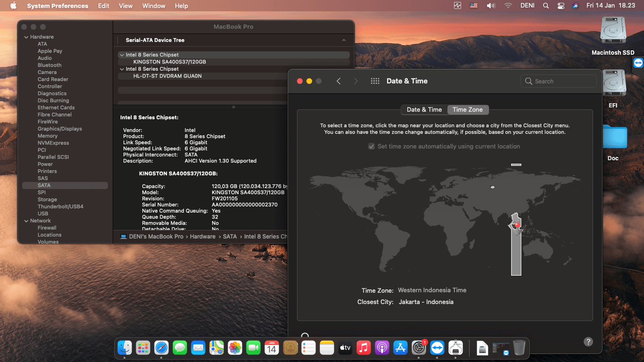Select Memory in the Hardware list
The image size is (644, 362).
(48, 136)
